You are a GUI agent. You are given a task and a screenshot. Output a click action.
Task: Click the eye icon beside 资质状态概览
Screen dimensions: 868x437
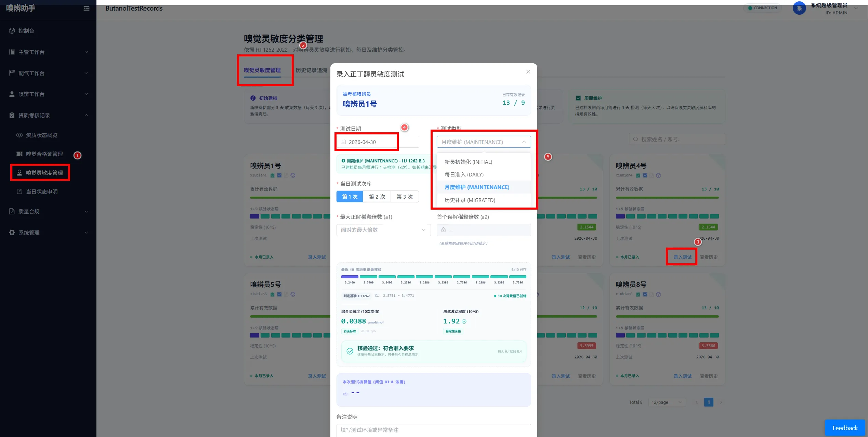pos(19,135)
